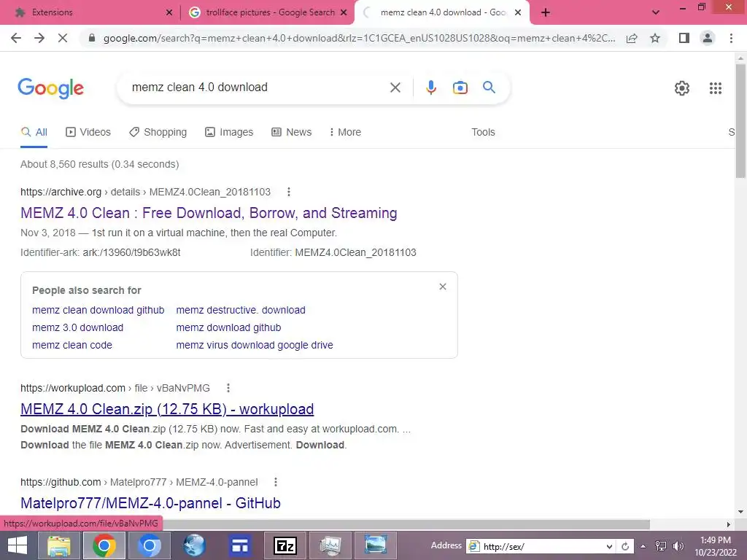Open options menu for workupload.com result
The width and height of the screenshot is (747, 560).
pos(228,388)
